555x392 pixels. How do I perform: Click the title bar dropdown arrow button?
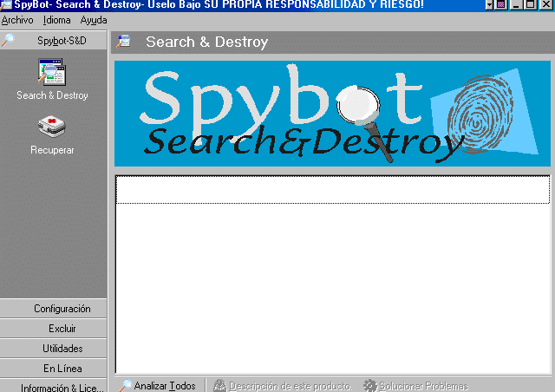(x=489, y=4)
